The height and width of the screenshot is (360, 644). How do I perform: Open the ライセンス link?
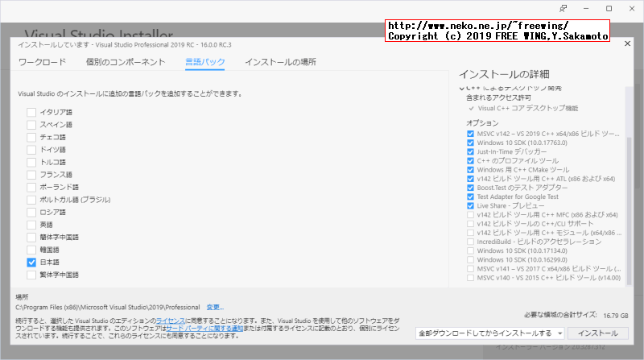click(171, 321)
